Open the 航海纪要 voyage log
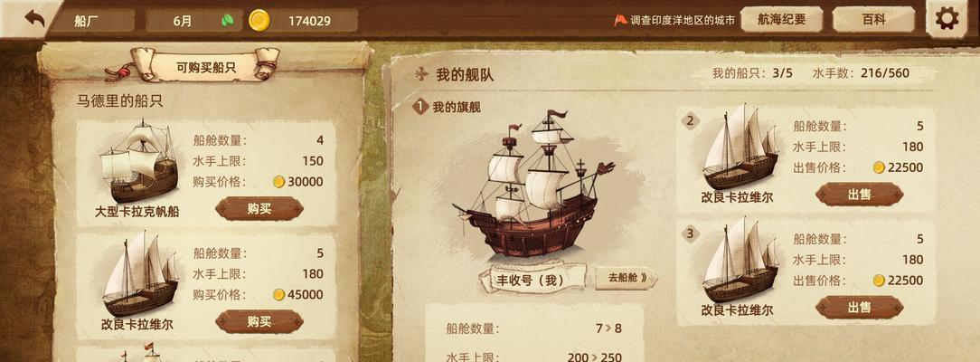This screenshot has width=980, height=362. 781,19
